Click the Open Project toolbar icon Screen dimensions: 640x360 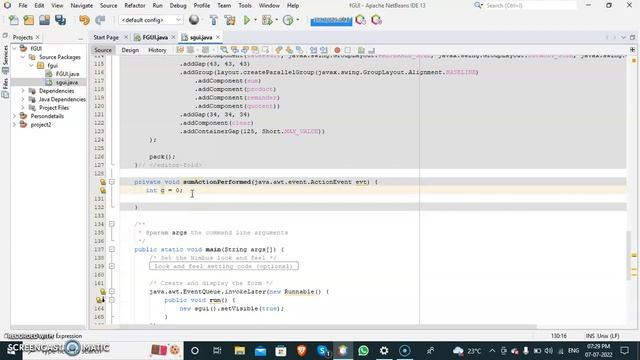click(44, 20)
